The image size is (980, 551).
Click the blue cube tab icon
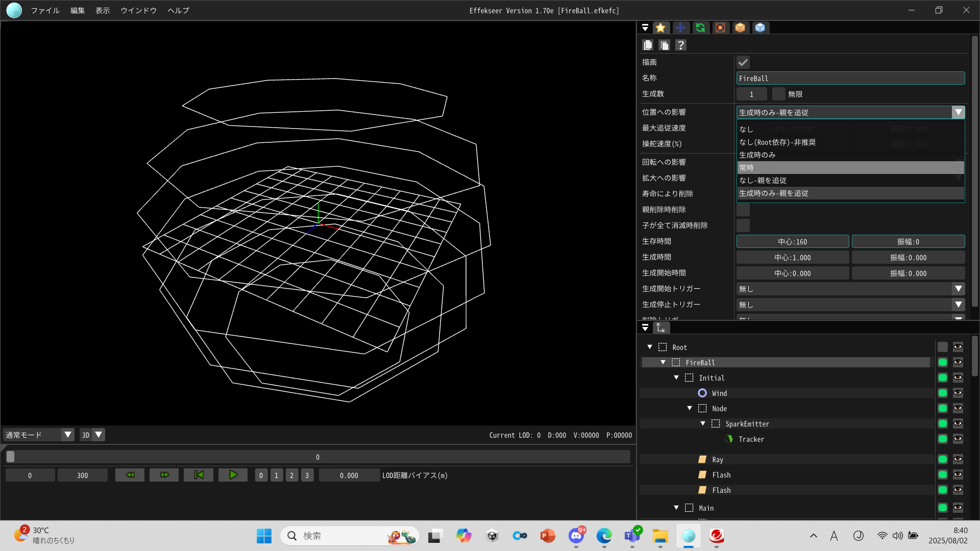(x=760, y=28)
